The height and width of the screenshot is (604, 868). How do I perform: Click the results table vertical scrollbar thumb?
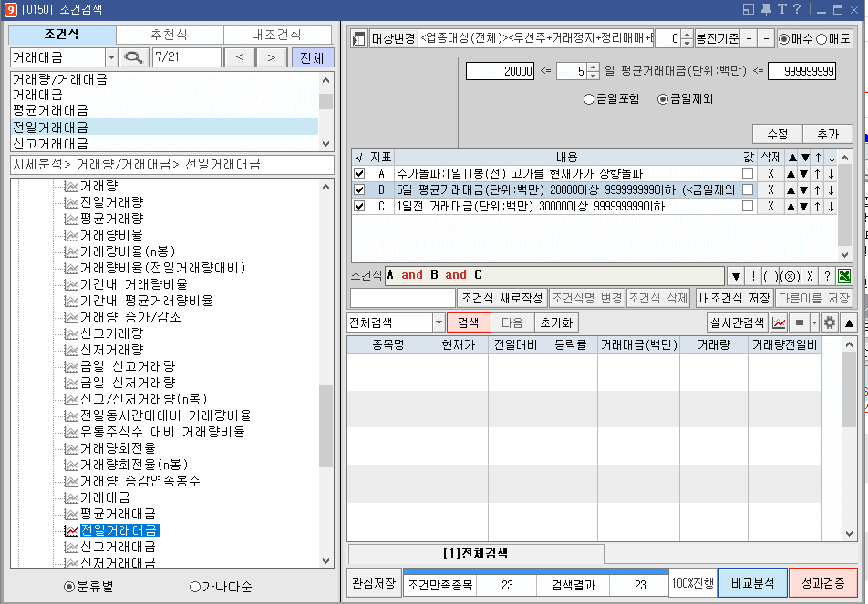849,389
